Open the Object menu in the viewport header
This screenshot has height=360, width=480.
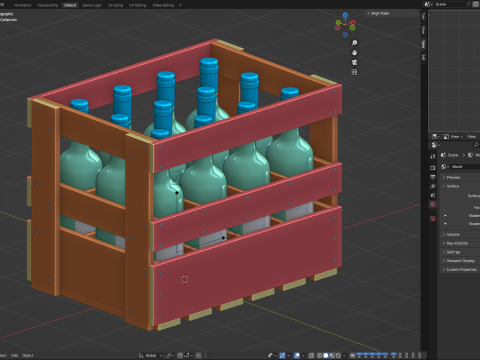[x=28, y=355]
